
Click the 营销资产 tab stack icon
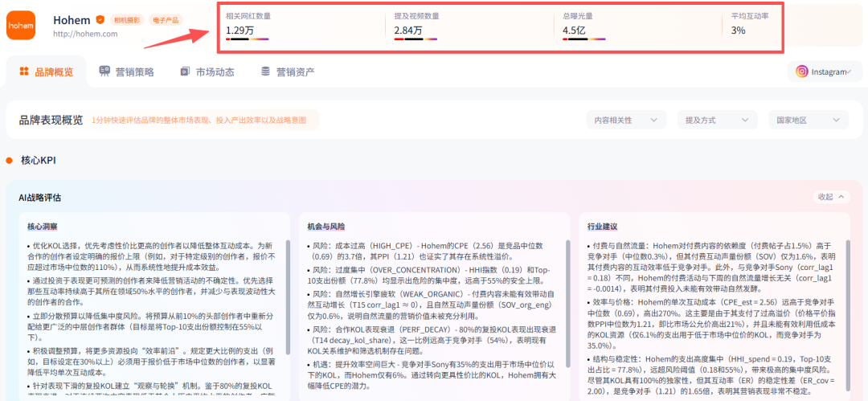(266, 72)
